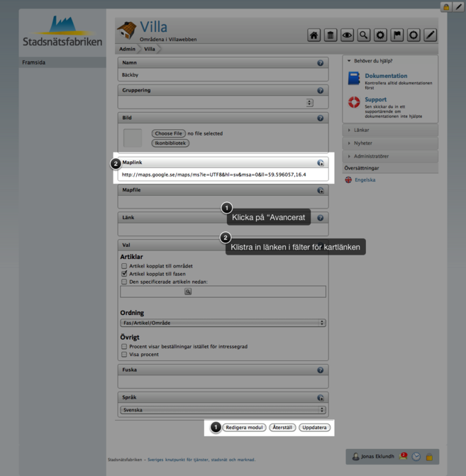This screenshot has width=466, height=476.
Task: Open the Ordning dropdown 'Fas/Artikel/Område'
Action: 223,323
